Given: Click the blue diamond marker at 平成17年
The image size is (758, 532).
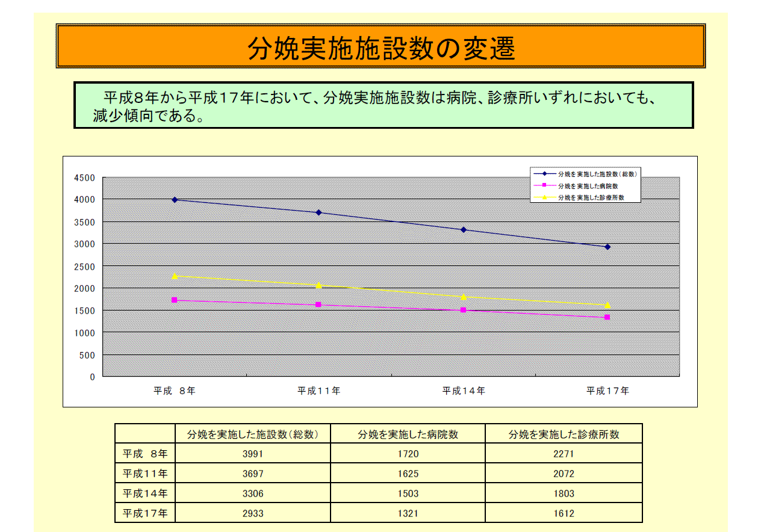Looking at the screenshot, I should click(607, 247).
